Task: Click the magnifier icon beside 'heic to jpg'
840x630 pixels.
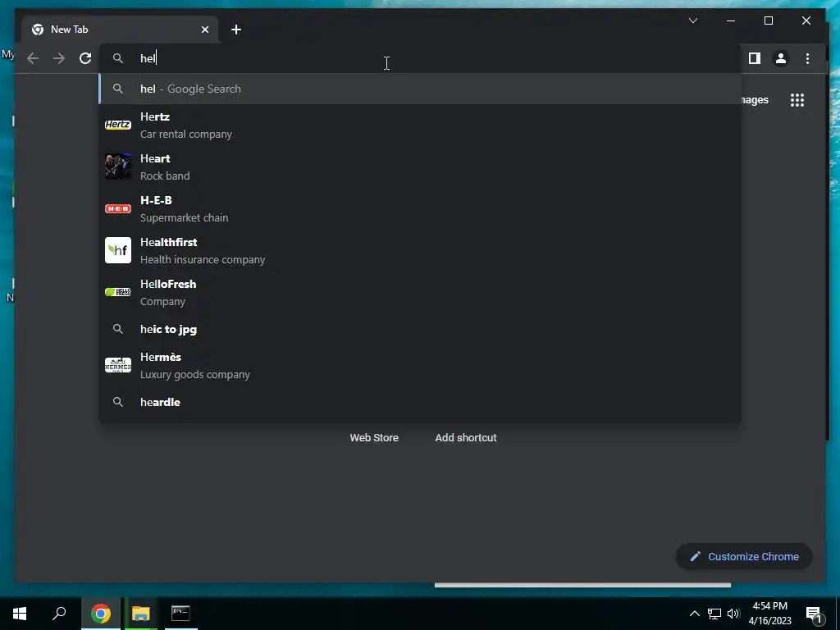Action: point(118,330)
